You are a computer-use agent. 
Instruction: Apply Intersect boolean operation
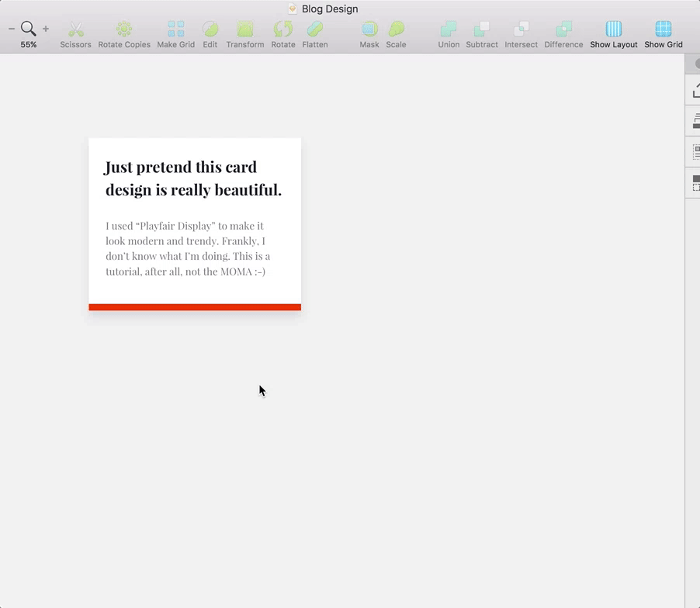(521, 34)
